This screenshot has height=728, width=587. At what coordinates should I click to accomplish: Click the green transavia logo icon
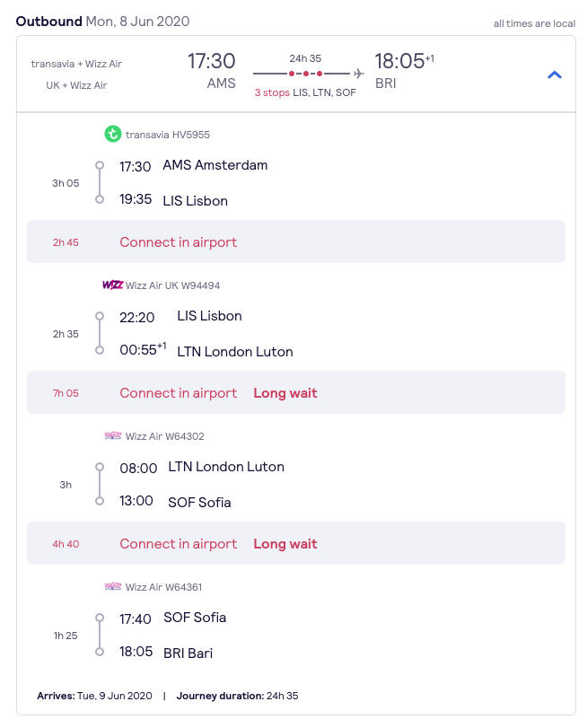pos(113,134)
